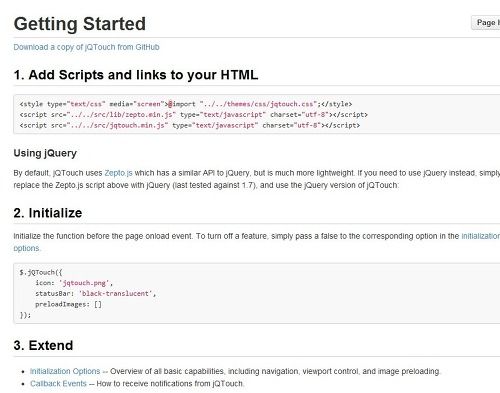The height and width of the screenshot is (393, 500).
Task: Open the Download jQTouch from GitHub link
Action: [x=86, y=47]
